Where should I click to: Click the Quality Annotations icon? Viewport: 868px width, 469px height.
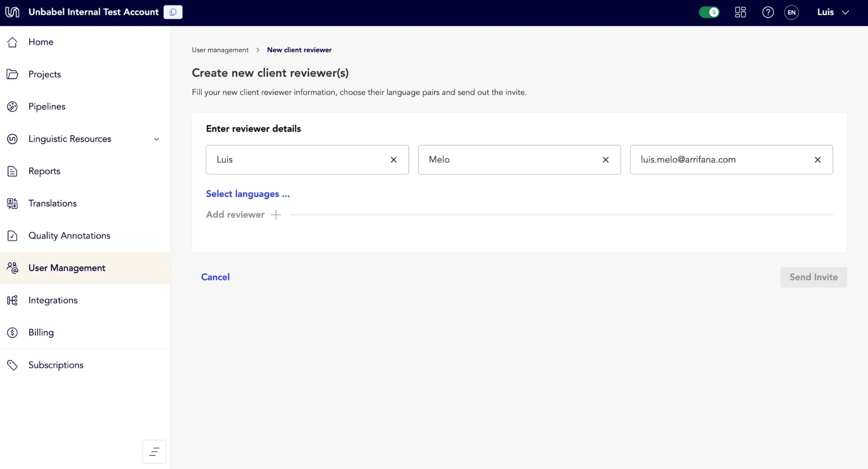coord(13,236)
